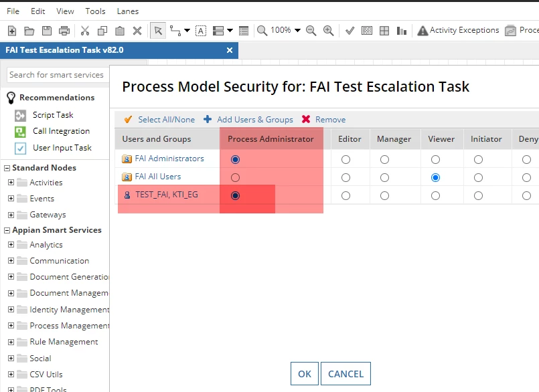
Task: Print the process model
Action: click(x=64, y=31)
